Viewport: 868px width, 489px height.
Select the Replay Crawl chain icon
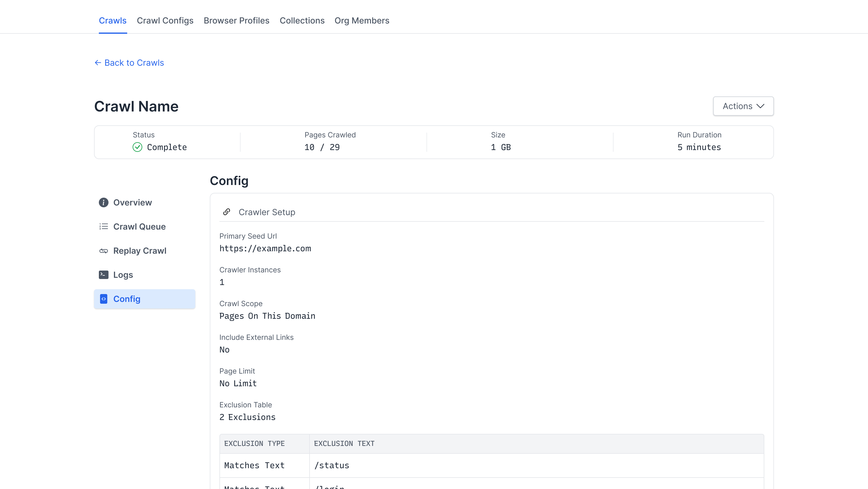coord(103,251)
